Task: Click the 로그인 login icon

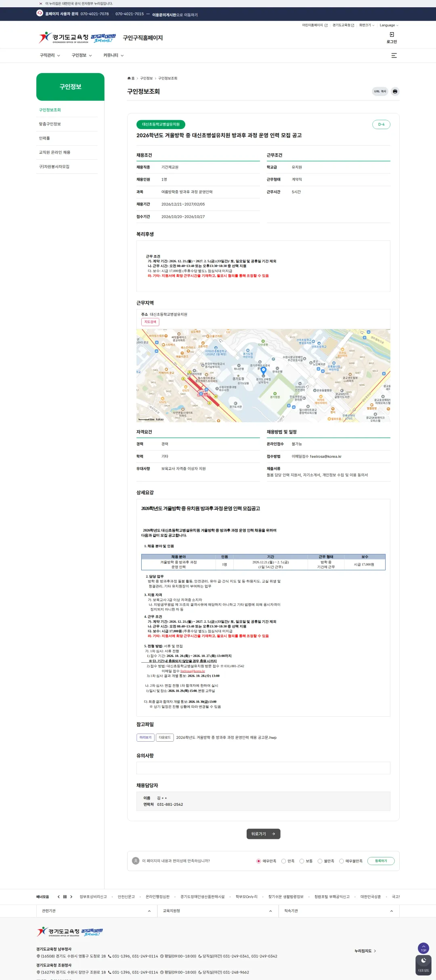Action: click(x=392, y=38)
